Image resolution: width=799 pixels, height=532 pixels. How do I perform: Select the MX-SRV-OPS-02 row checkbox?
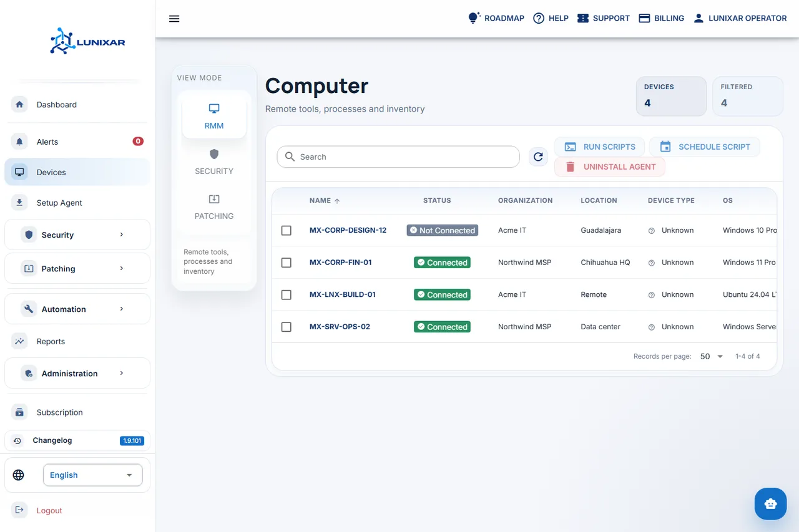tap(287, 327)
